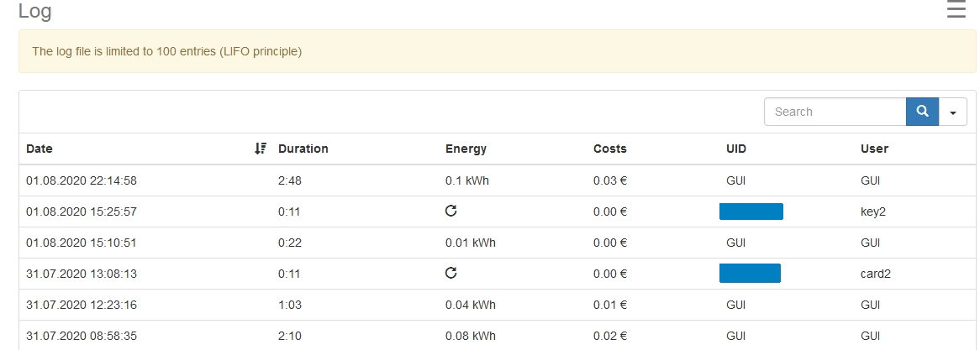Click refresh energy icon in card2 row

click(450, 273)
